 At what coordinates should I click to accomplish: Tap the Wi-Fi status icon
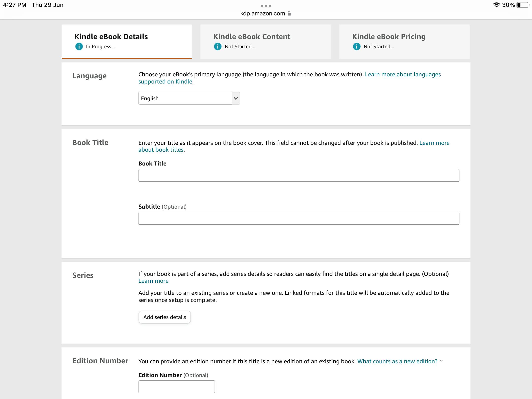click(x=496, y=5)
